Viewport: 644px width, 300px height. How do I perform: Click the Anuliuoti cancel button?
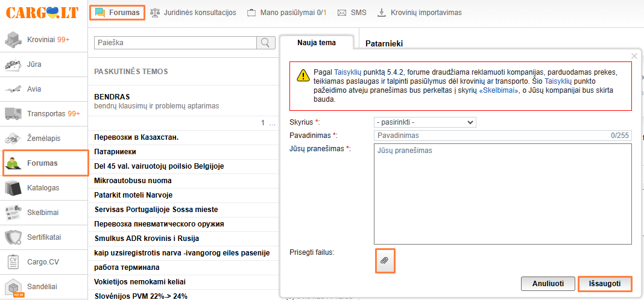pos(548,283)
